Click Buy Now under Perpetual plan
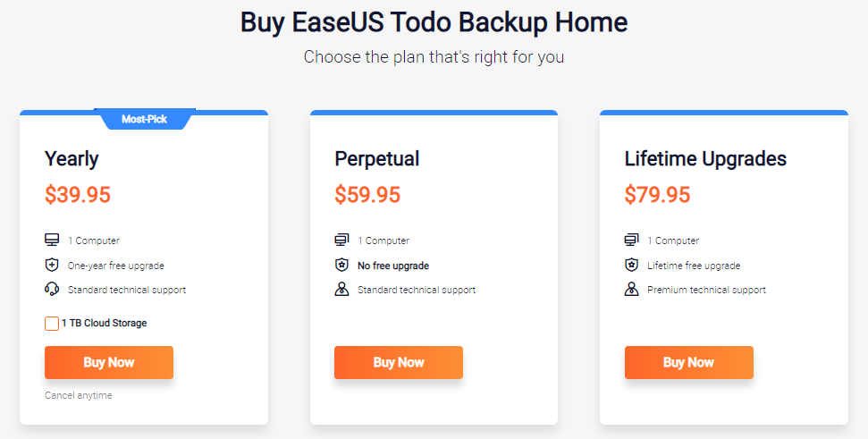868x439 pixels. [x=399, y=363]
